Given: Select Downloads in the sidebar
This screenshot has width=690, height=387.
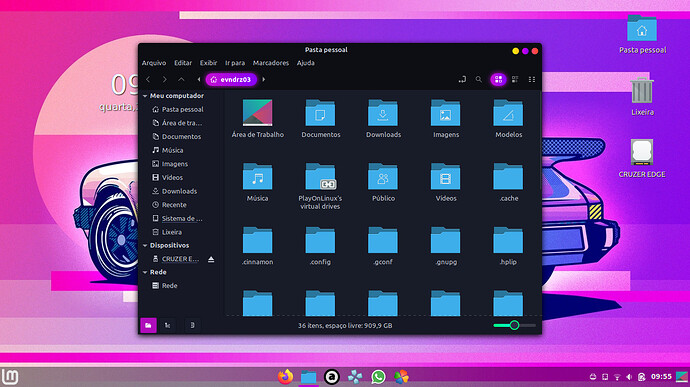Looking at the screenshot, I should pos(174,192).
